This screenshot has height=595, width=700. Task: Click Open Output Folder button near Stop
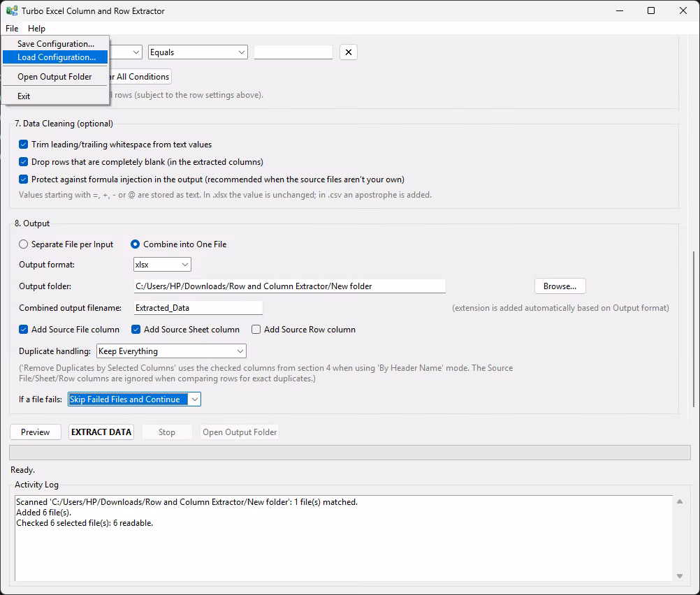[240, 432]
